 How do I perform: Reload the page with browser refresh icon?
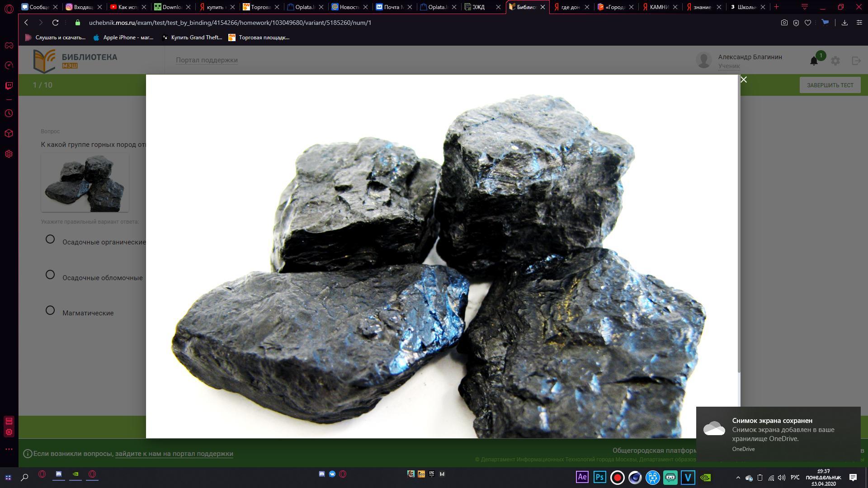click(x=55, y=23)
